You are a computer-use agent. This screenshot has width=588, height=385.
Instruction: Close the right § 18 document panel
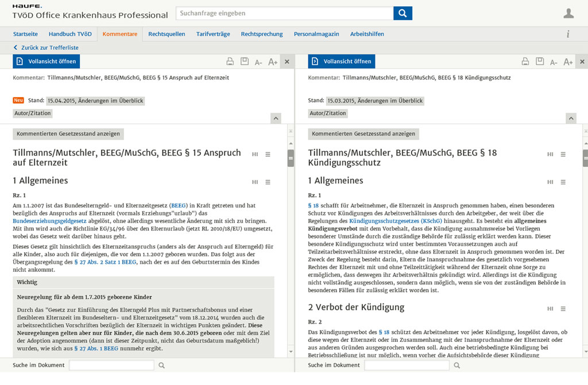pos(582,61)
